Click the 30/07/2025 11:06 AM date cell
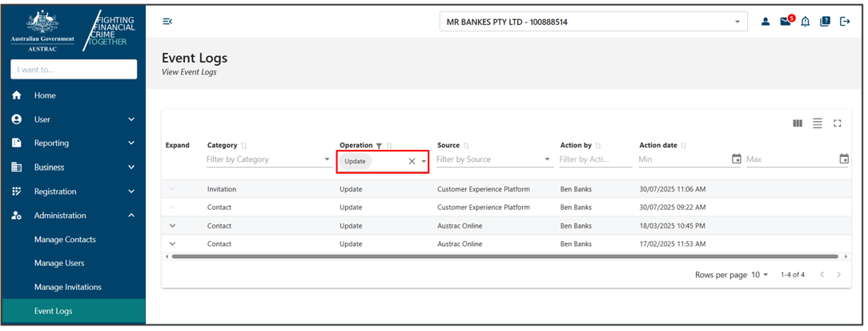868x331 pixels. tap(672, 189)
